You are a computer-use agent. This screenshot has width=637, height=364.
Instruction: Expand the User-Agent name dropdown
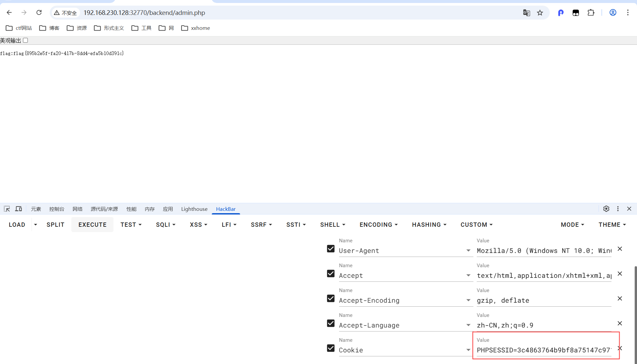click(x=468, y=251)
